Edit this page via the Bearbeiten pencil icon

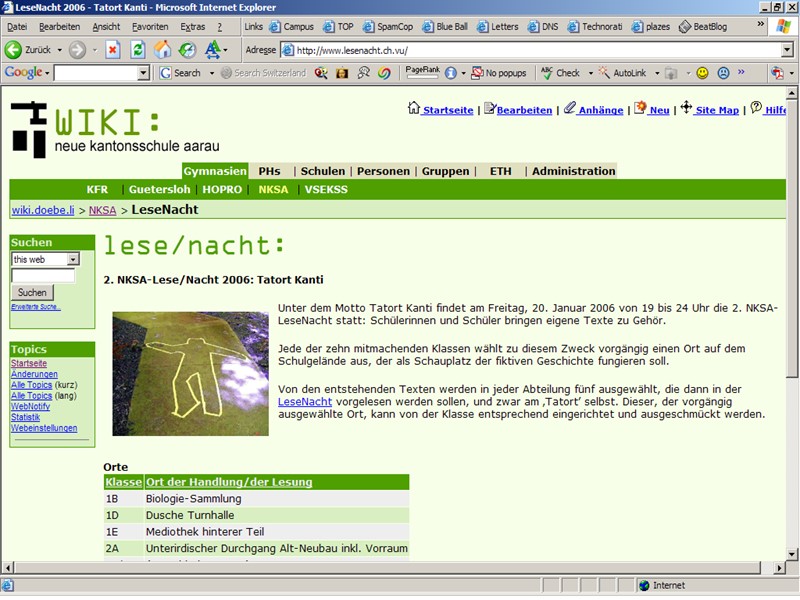[x=489, y=111]
